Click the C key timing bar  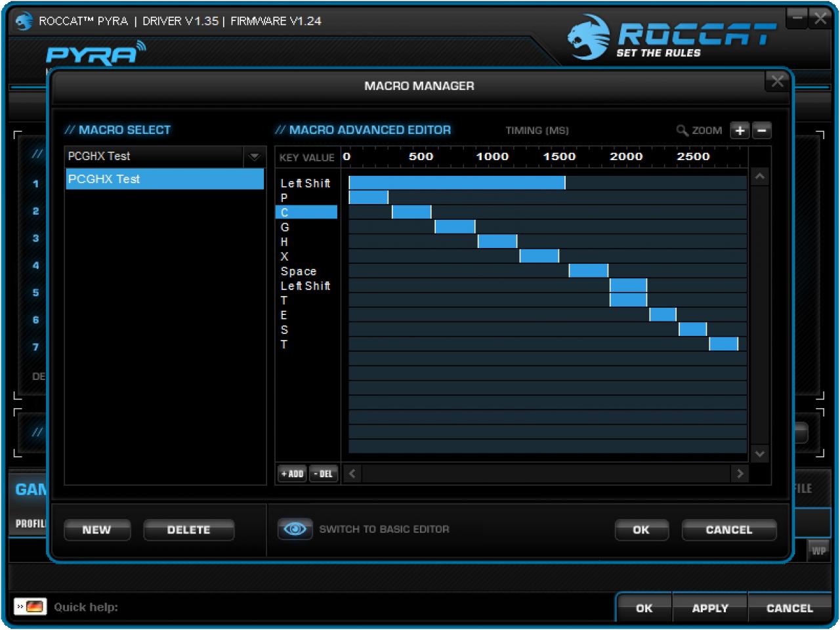click(x=411, y=211)
